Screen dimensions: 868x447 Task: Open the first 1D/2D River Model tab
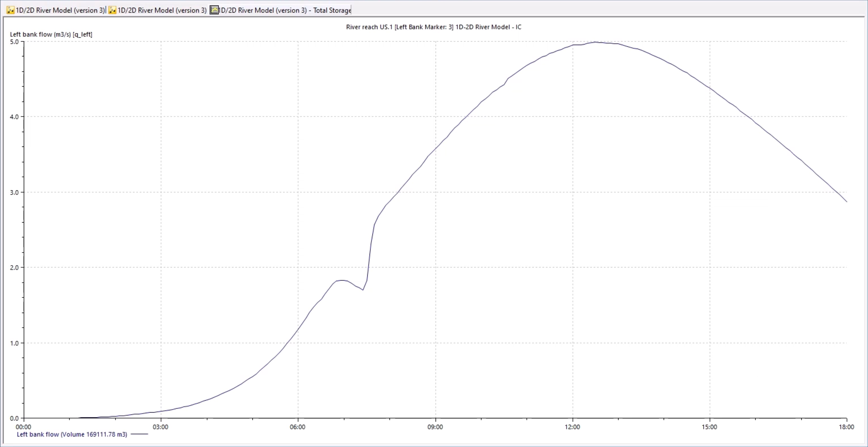pos(56,10)
